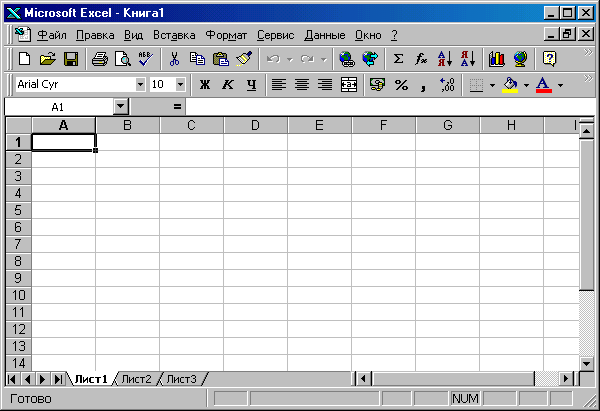Expand more Standard toolbar buttons chevron
Image resolution: width=600 pixels, height=411 pixels.
(588, 52)
